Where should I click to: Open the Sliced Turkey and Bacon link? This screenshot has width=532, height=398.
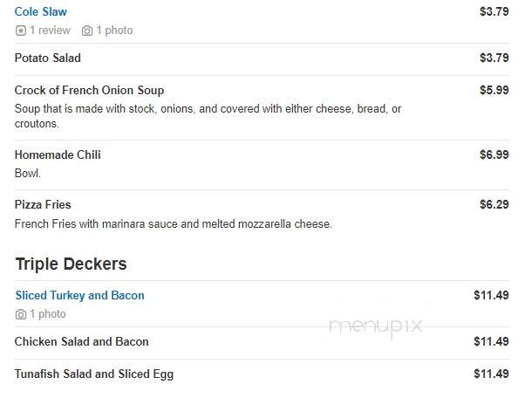click(79, 295)
